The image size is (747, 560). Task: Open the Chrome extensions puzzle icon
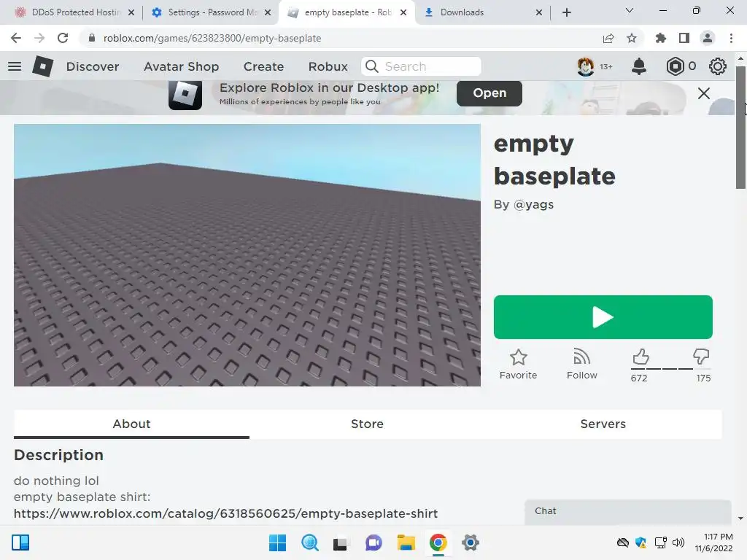(x=661, y=38)
